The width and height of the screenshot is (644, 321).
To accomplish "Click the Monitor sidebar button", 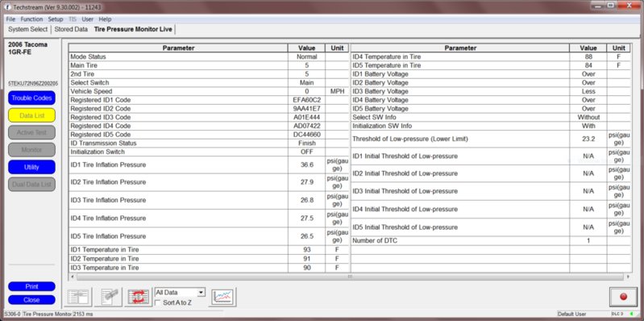I will click(31, 150).
